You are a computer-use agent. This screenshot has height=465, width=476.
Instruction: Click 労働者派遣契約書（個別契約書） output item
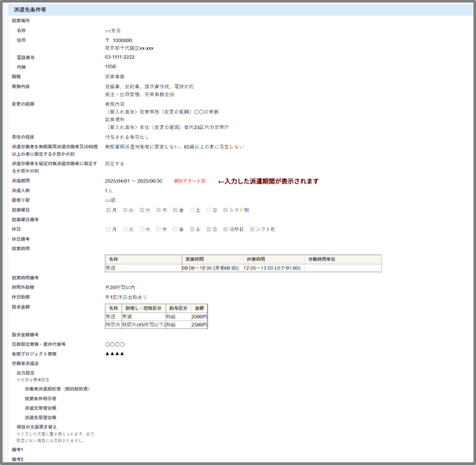pos(57,389)
